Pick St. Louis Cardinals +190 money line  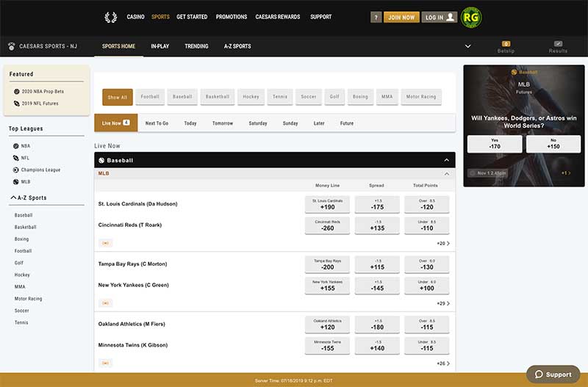(327, 204)
